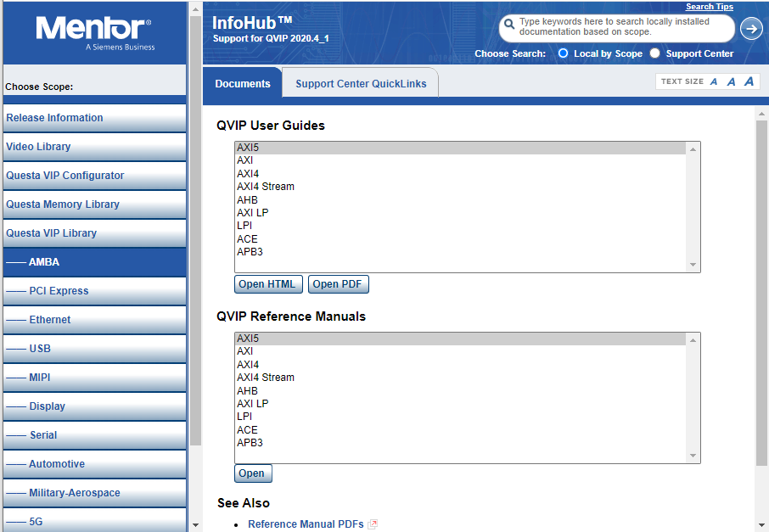Select Questa VIP Library scope
Viewport: 769px width, 532px height.
tap(94, 233)
